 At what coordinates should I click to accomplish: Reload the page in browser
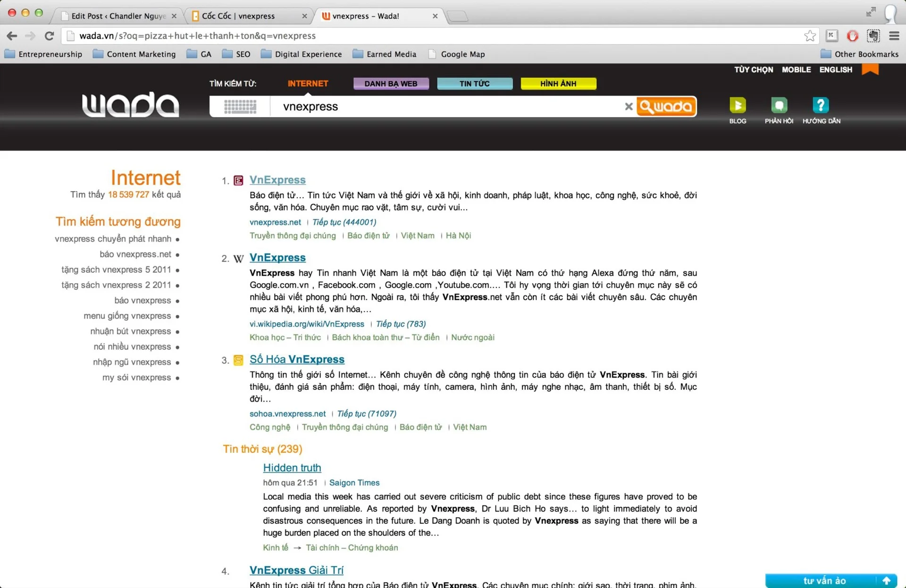click(49, 36)
